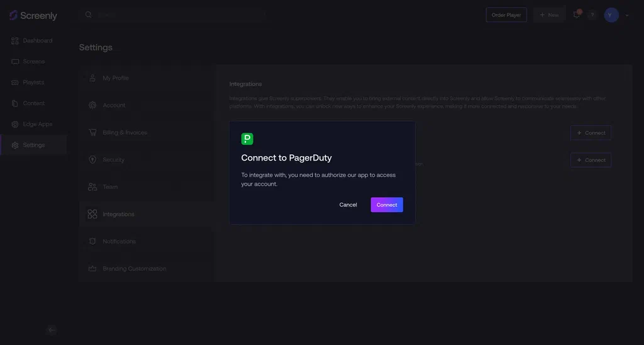Open Security settings tab
Image resolution: width=644 pixels, height=345 pixels.
coord(146,159)
